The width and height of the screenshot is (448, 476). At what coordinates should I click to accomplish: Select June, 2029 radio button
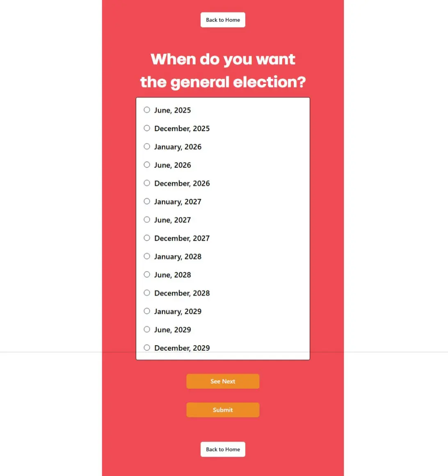147,329
